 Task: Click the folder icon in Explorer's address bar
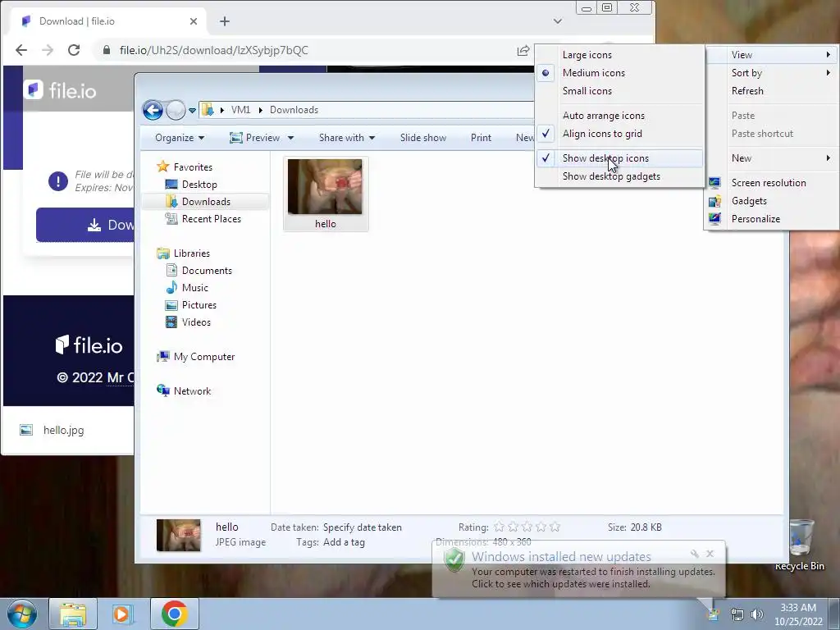208,110
